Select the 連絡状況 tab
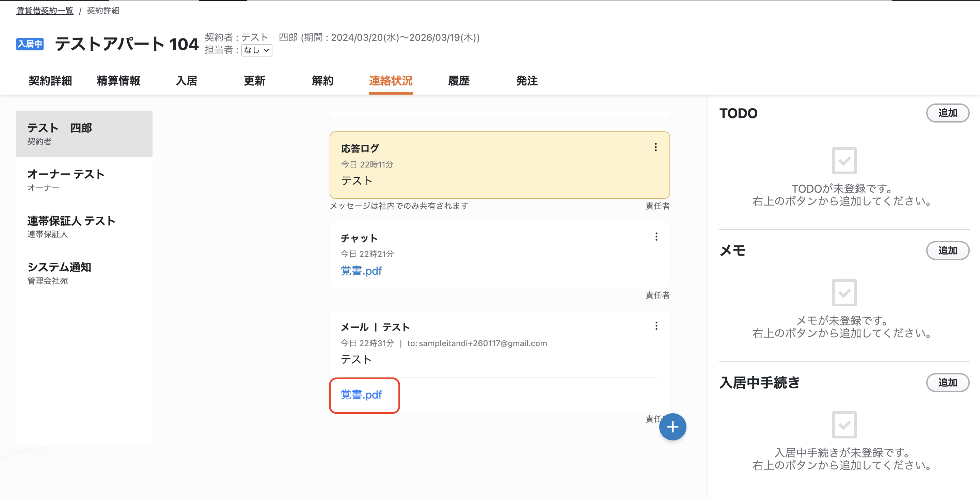Viewport: 980px width, 499px height. [x=391, y=81]
